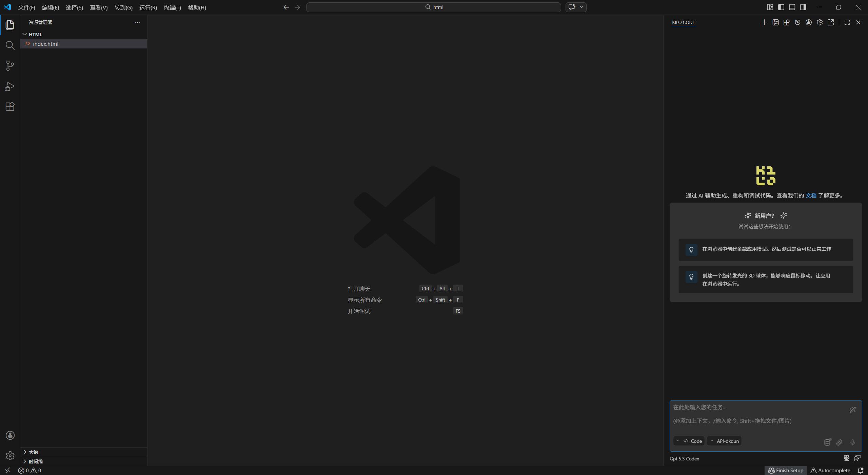Open Run and Debug view
868x475 pixels.
click(x=10, y=86)
